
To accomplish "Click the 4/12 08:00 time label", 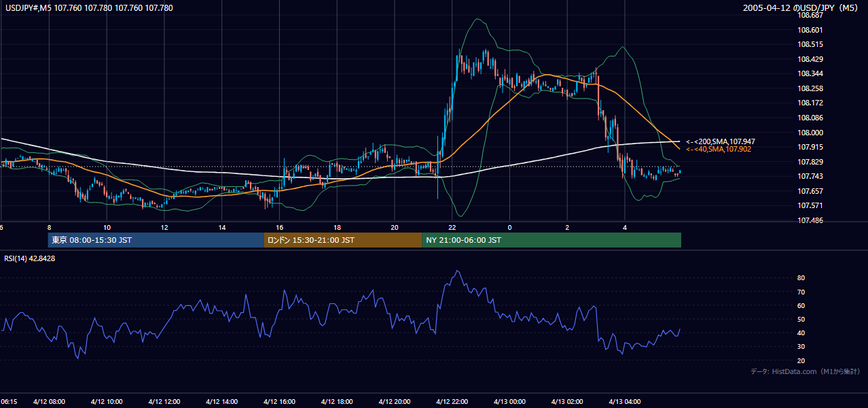I will (x=49, y=402).
